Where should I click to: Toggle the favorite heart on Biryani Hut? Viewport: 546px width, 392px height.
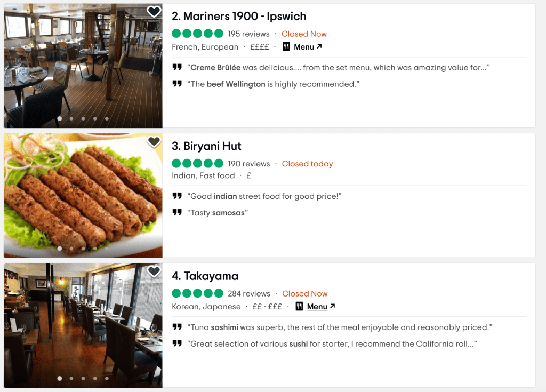click(x=154, y=142)
